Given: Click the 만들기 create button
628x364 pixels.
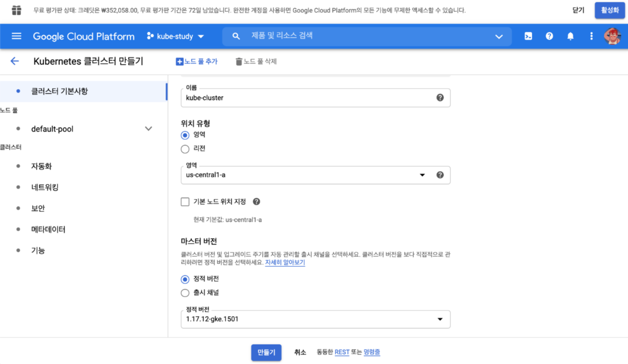Looking at the screenshot, I should click(266, 352).
